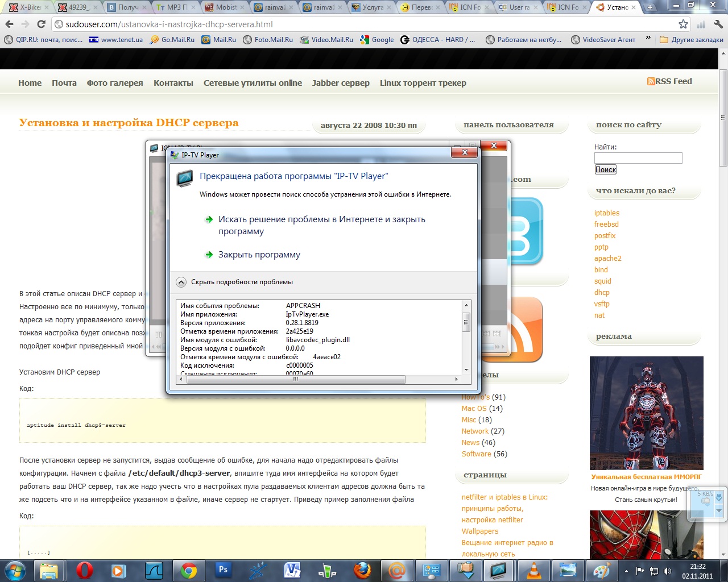The height and width of the screenshot is (582, 728).
Task: Click the large orange RSS image
Action: (527, 330)
